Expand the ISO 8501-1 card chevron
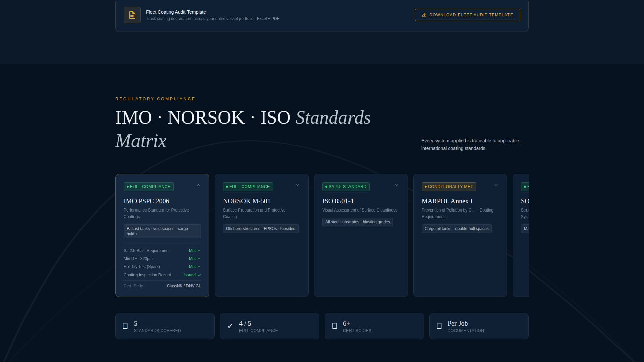 coord(397,185)
